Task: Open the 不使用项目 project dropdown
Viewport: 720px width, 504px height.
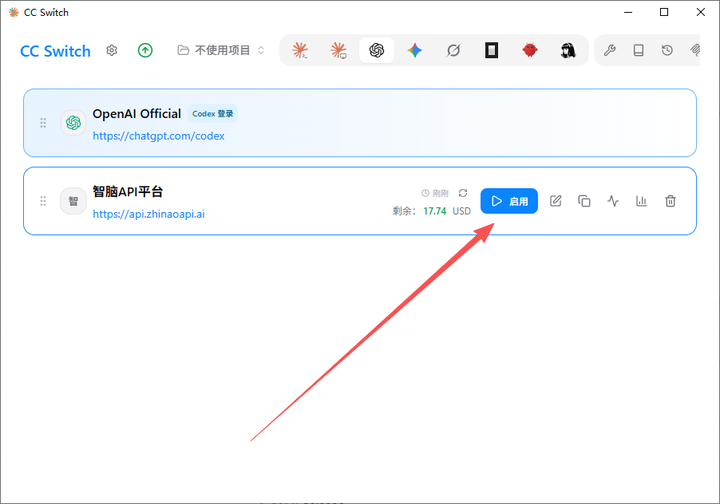Action: click(221, 50)
